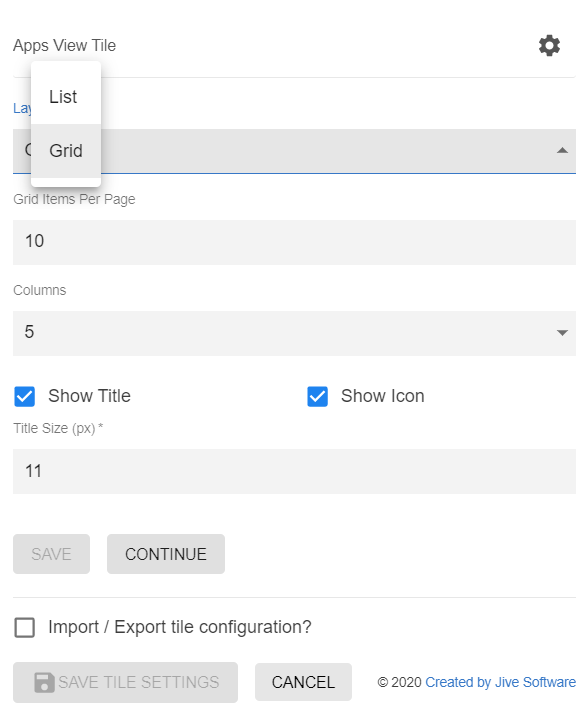Click the Columns label text

pyautogui.click(x=40, y=290)
